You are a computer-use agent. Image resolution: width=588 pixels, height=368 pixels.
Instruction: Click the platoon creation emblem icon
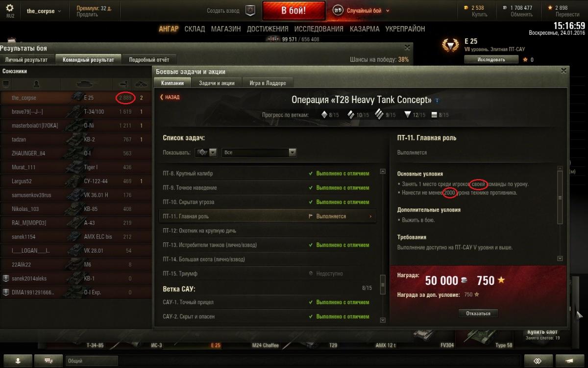pos(250,10)
